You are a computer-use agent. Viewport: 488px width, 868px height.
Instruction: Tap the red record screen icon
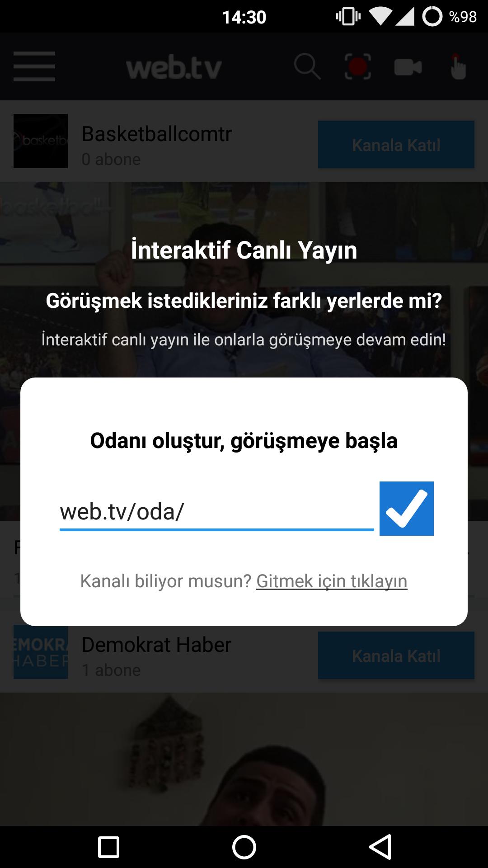tap(358, 66)
